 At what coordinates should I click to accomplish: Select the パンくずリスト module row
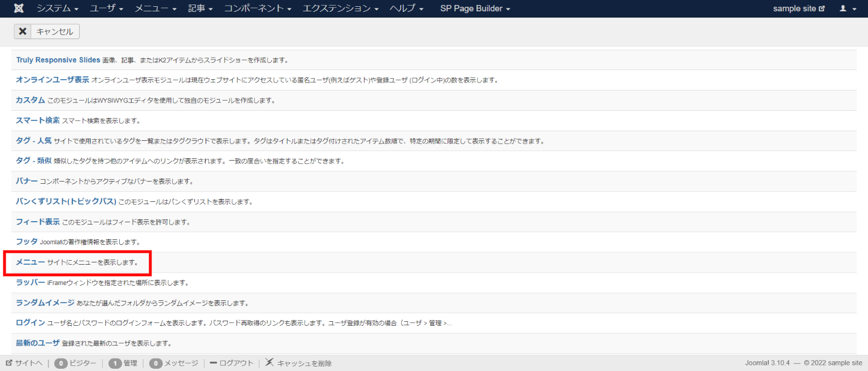66,201
